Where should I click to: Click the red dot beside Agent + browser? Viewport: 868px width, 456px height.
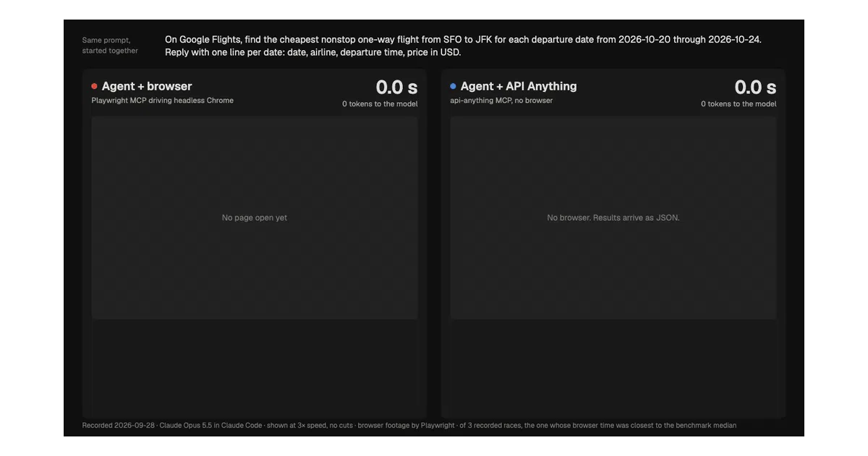[x=94, y=86]
